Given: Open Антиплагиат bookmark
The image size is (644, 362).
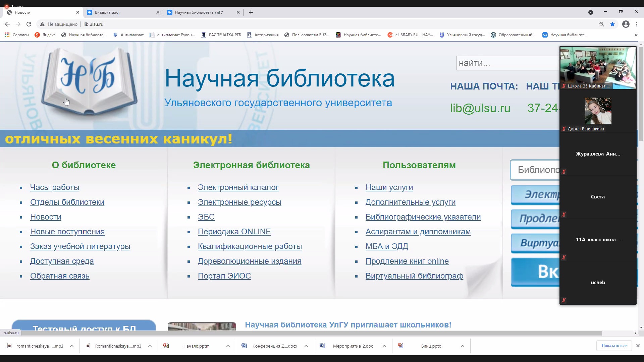Looking at the screenshot, I should coord(128,35).
